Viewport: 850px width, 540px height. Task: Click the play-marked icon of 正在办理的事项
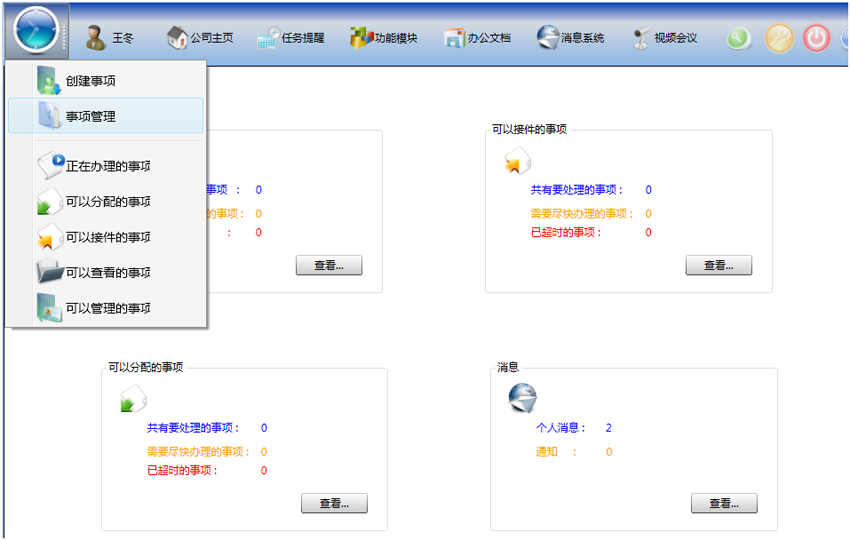click(x=51, y=165)
